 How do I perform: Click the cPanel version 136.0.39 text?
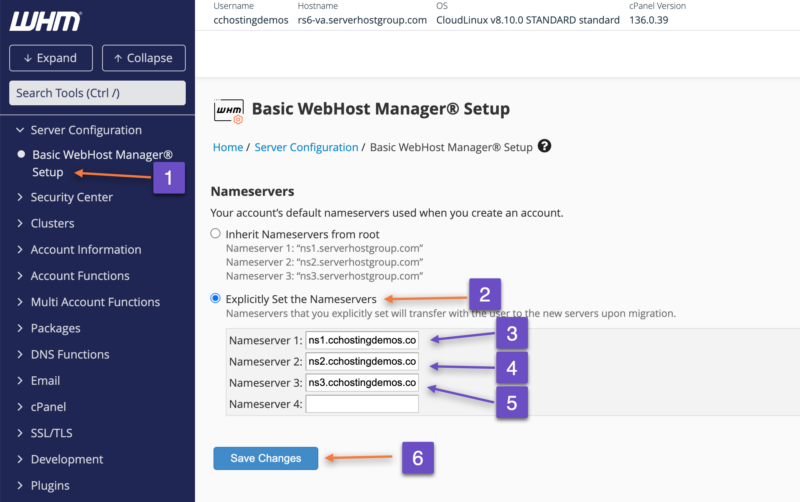tap(648, 20)
